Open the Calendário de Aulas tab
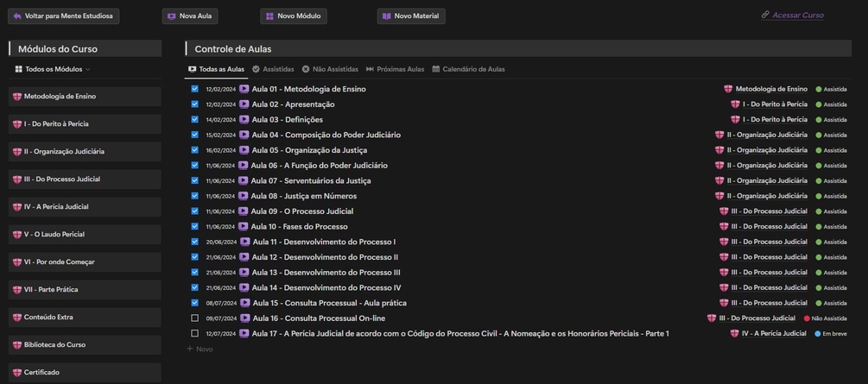Image resolution: width=868 pixels, height=384 pixels. tap(468, 69)
